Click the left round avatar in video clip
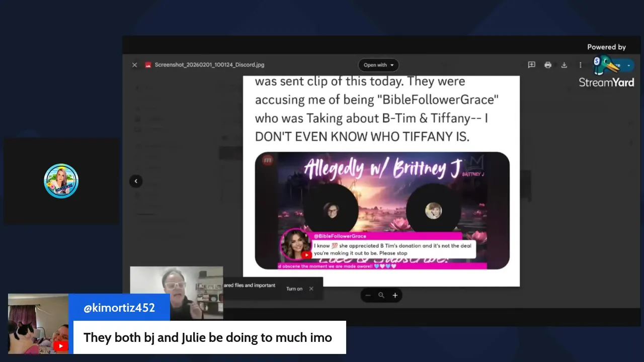 331,210
